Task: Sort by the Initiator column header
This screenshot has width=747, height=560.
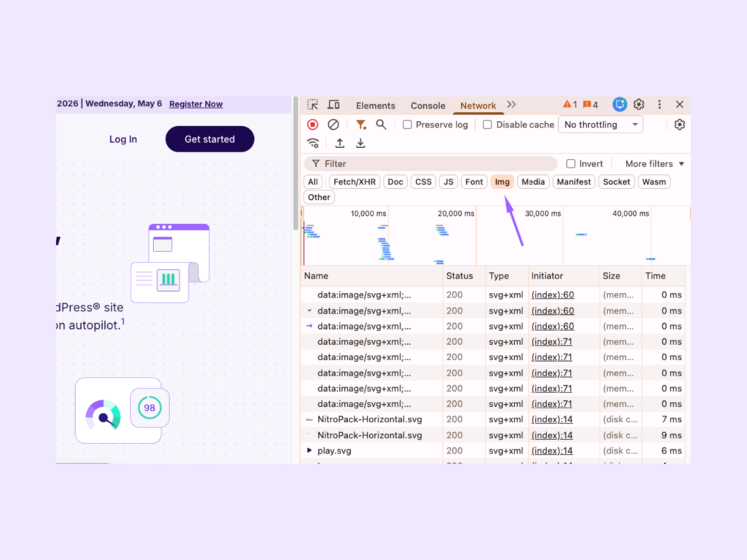Action: tap(564, 276)
